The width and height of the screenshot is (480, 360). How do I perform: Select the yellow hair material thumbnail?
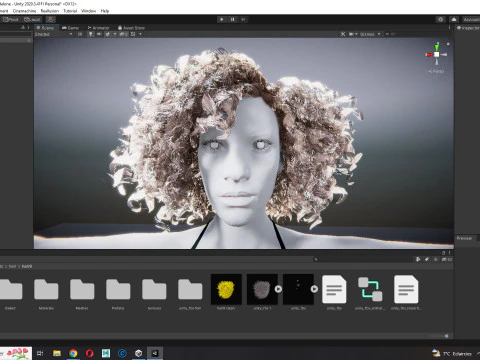pos(226,289)
